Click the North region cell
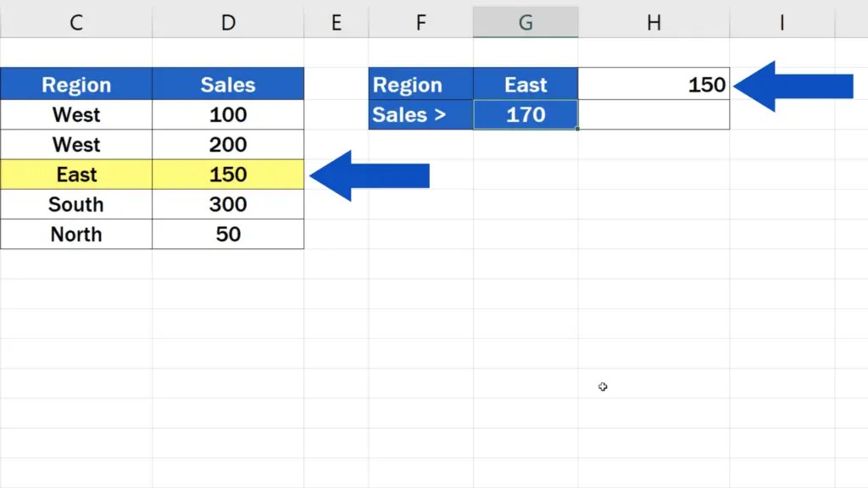The height and width of the screenshot is (488, 868). click(x=75, y=234)
